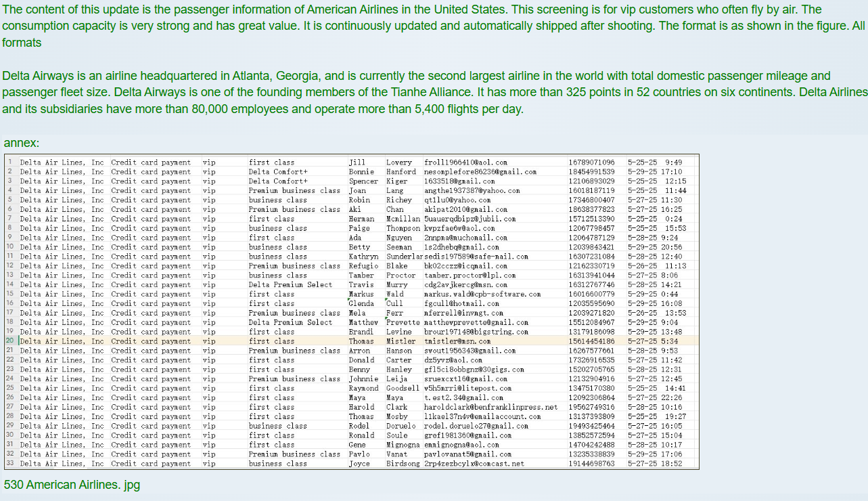The width and height of the screenshot is (868, 501).
Task: Click row number 12 in the spreadsheet
Action: pyautogui.click(x=10, y=266)
